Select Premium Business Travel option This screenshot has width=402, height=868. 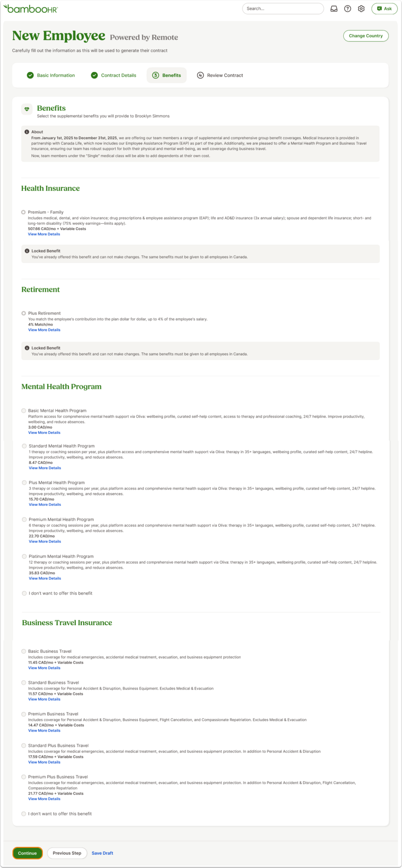24,714
